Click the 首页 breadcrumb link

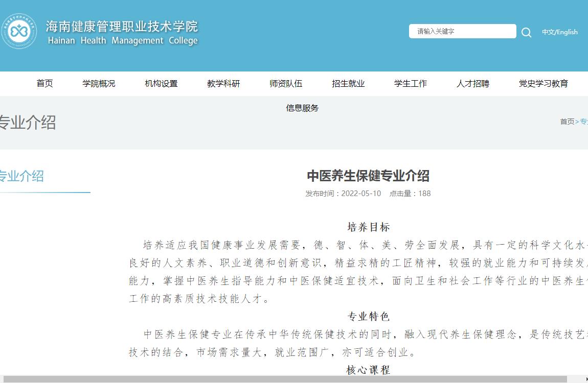coord(567,122)
